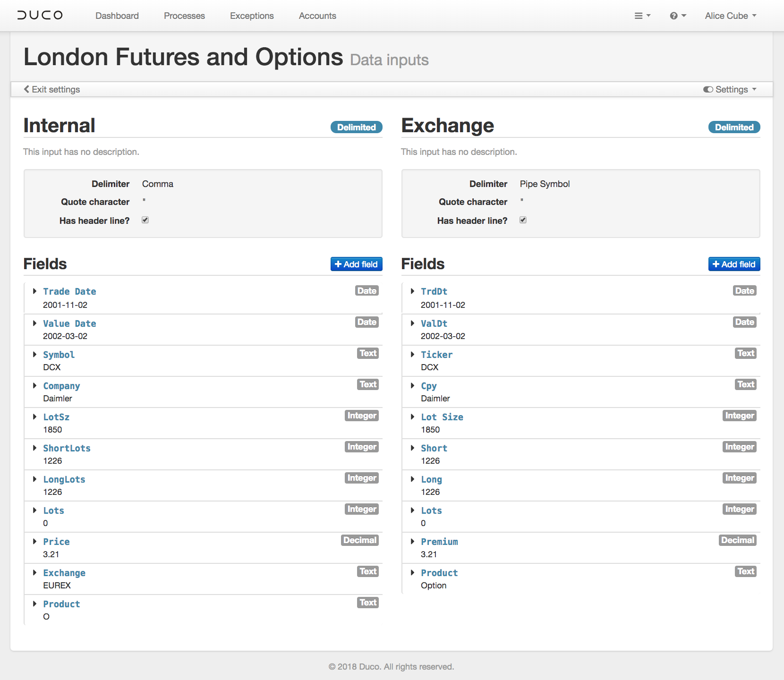Toggle Internal Has header line checkbox

(x=145, y=220)
